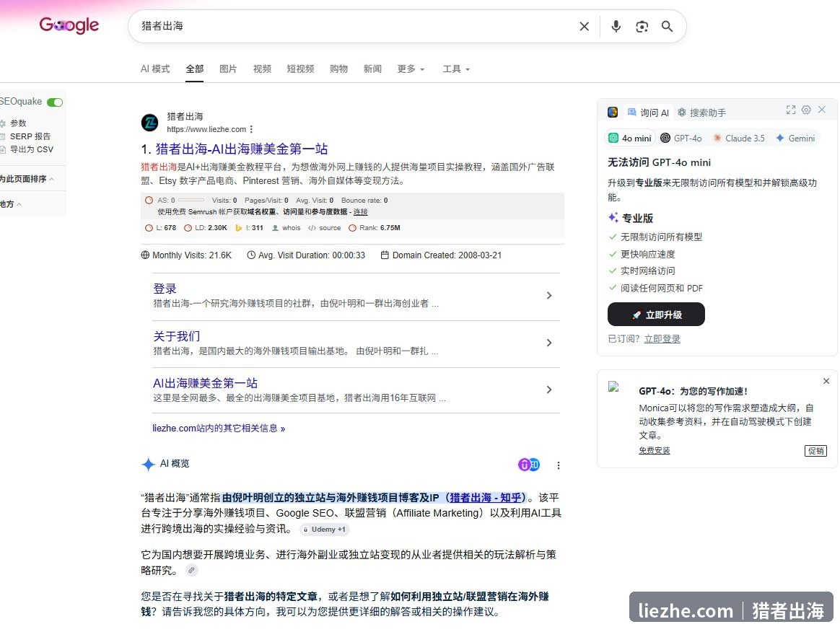Open the 询问 AI tab in Monica
Viewport: 840px width, 632px height.
[648, 113]
